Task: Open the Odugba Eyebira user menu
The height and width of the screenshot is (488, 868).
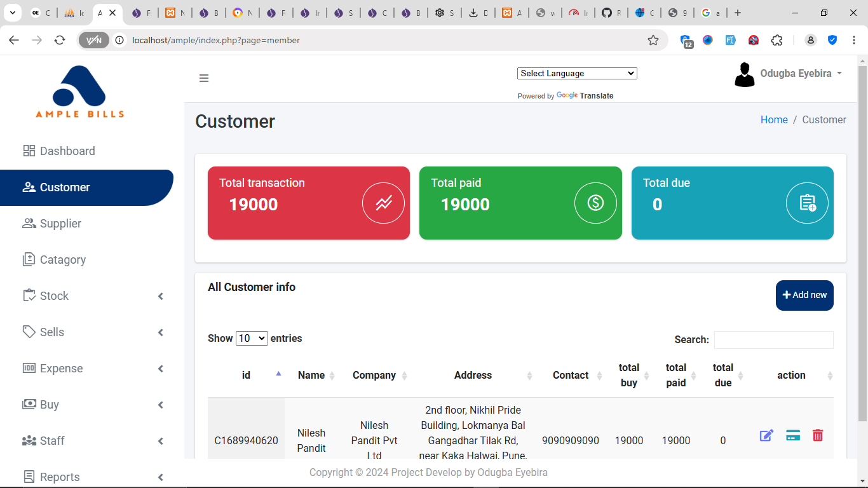Action: tap(789, 74)
